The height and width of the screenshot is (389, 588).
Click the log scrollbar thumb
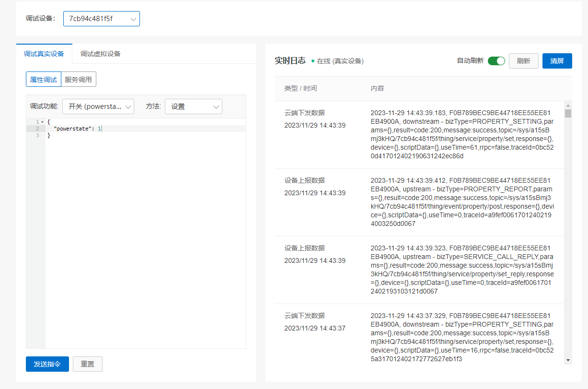pos(568,113)
